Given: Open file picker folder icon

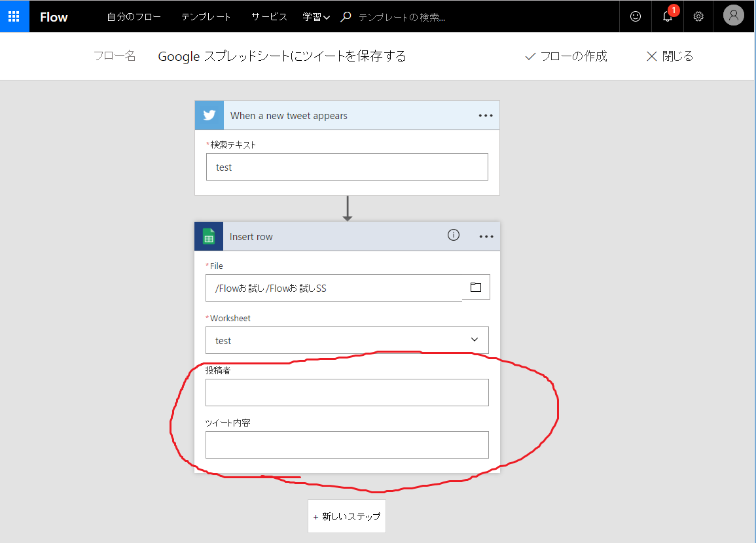Looking at the screenshot, I should [476, 287].
